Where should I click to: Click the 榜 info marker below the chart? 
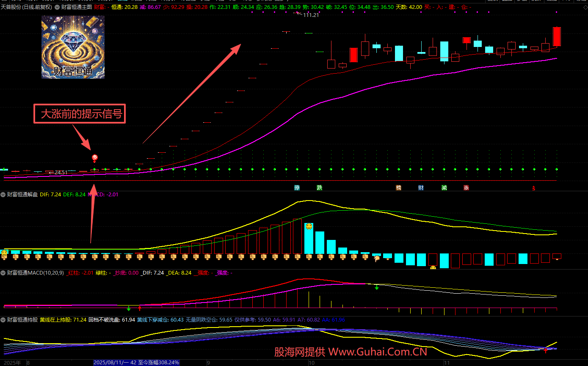point(398,187)
